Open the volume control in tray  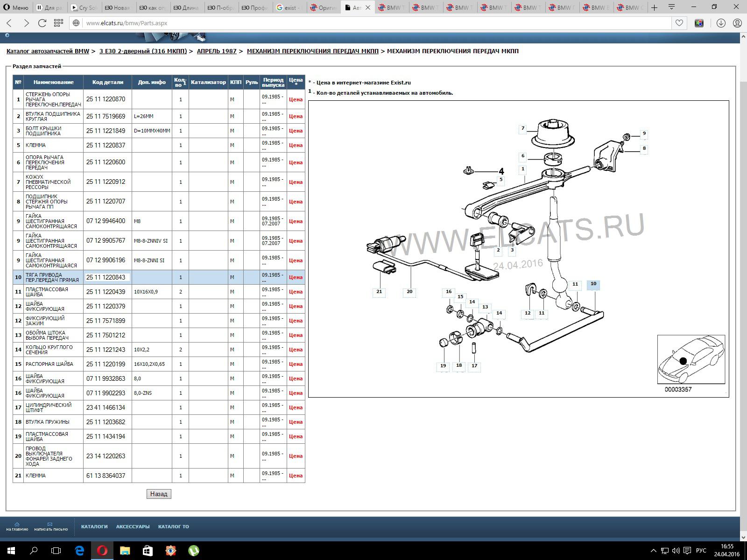pyautogui.click(x=676, y=551)
